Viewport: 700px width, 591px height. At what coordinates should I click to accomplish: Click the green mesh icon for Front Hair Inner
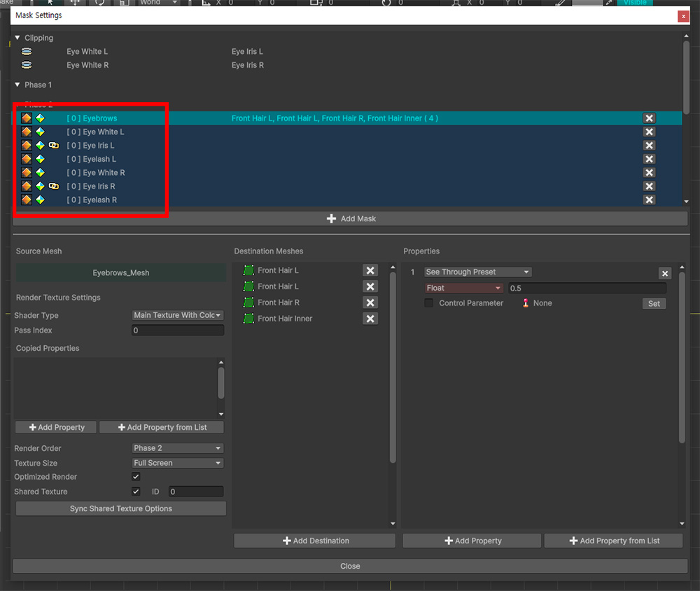pos(248,319)
